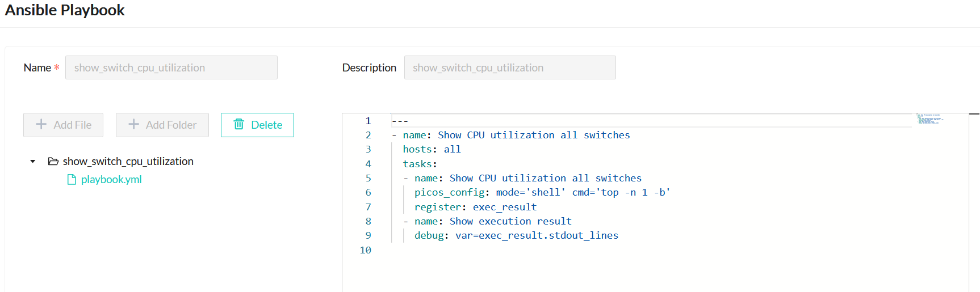Collapse the show_switch_cpu_utilization folder caret
The image size is (980, 292).
(x=33, y=162)
